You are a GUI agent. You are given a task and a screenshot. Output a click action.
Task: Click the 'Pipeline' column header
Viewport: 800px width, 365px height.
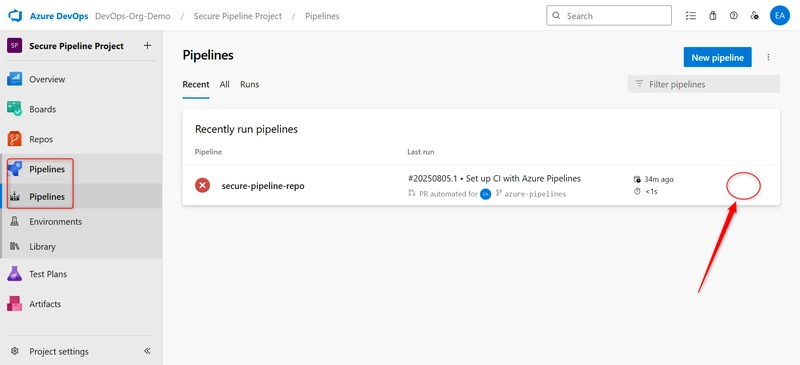208,152
